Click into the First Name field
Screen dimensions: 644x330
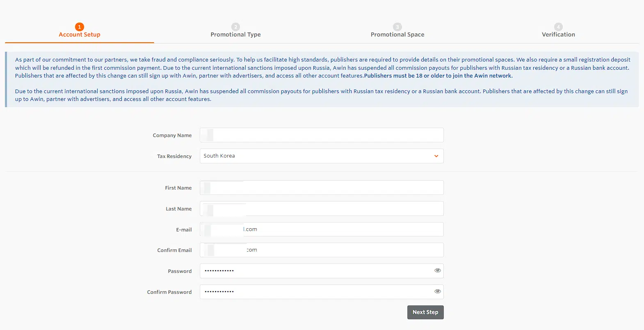tap(322, 188)
